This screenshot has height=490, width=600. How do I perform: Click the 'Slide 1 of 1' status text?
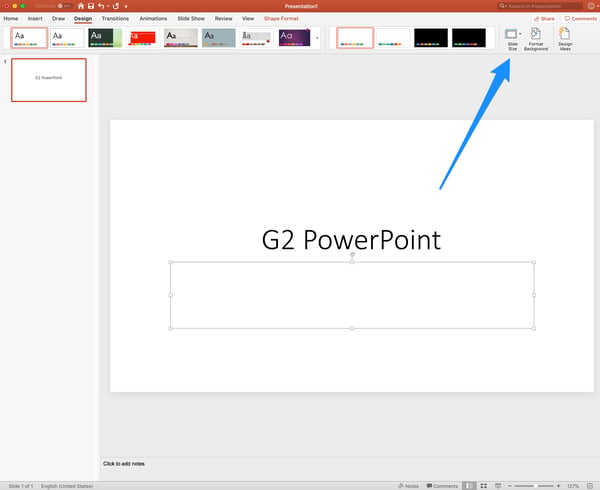21,486
